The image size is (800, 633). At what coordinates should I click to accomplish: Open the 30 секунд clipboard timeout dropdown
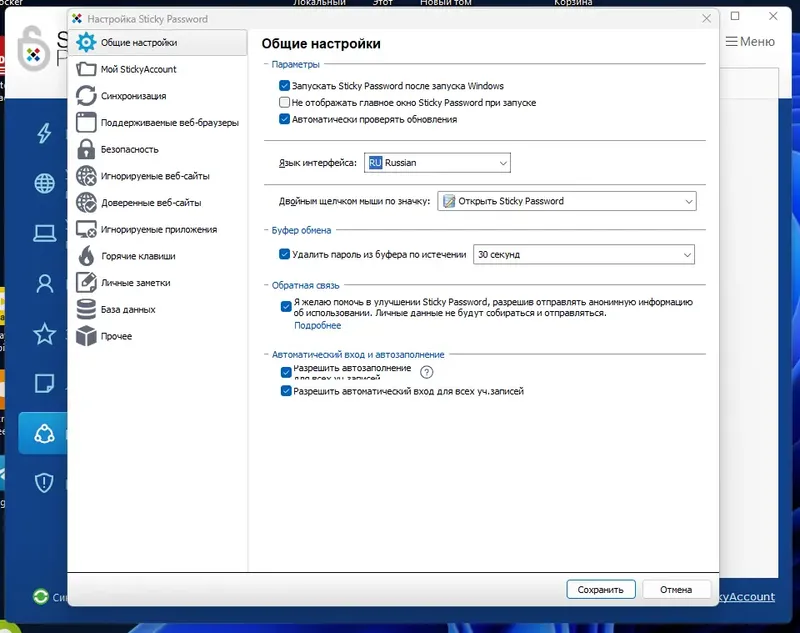[x=584, y=254]
